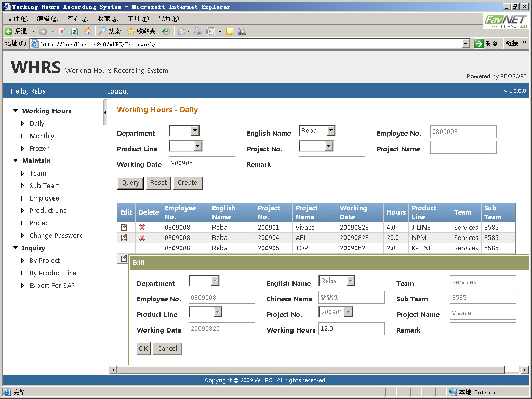The width and height of the screenshot is (532, 399).
Task: Open the History toolbar icon
Action: [x=166, y=31]
